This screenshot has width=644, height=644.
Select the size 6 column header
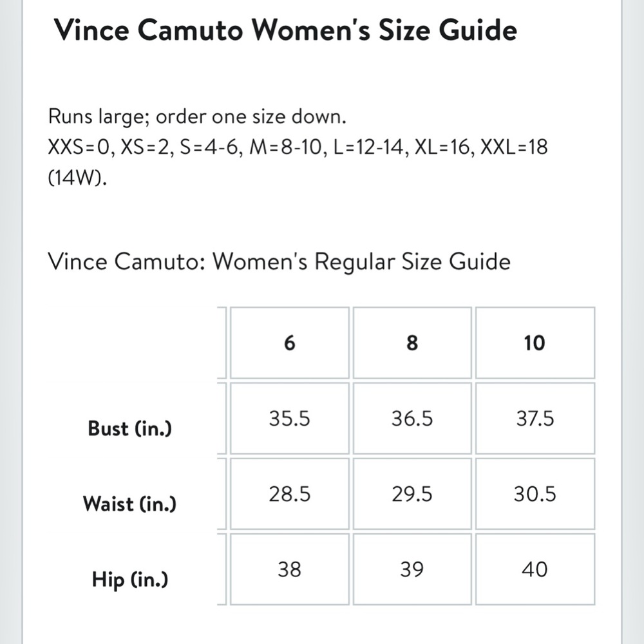pyautogui.click(x=290, y=343)
